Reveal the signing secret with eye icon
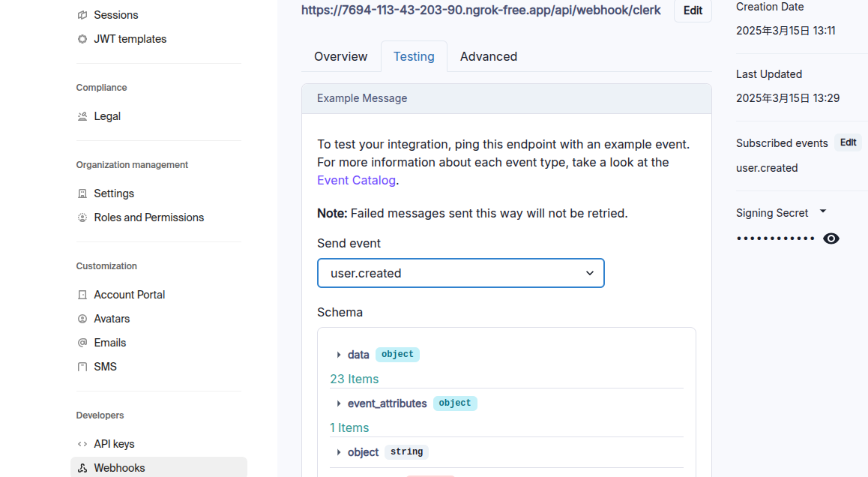868x477 pixels. click(831, 238)
